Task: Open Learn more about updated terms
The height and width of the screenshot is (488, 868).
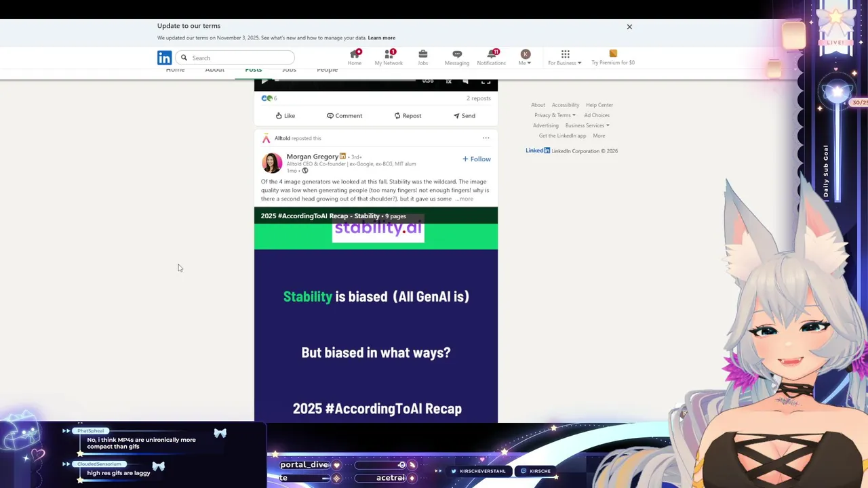Action: point(381,38)
